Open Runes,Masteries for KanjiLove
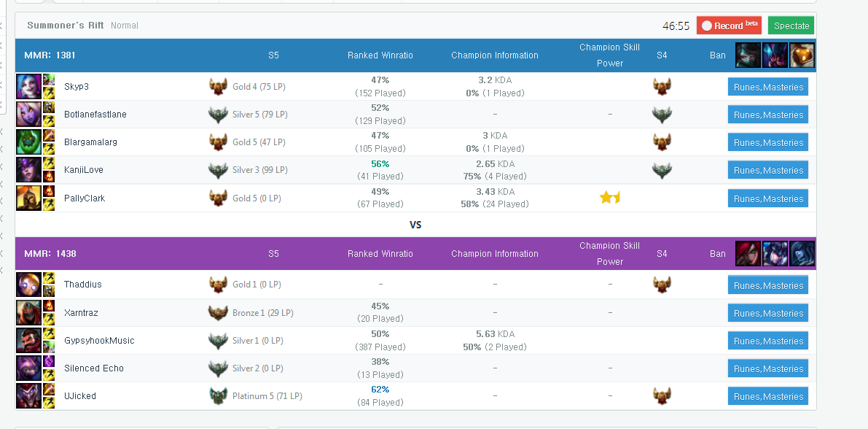 click(768, 170)
